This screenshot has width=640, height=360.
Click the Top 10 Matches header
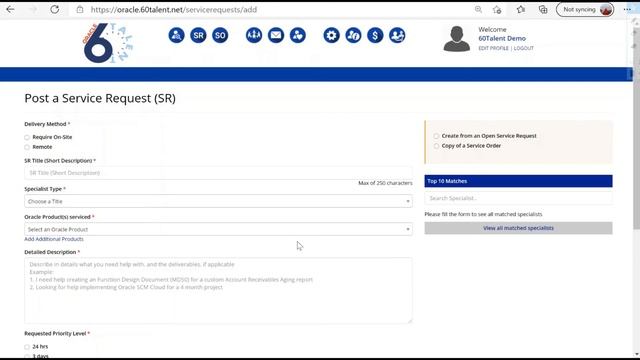tap(518, 181)
